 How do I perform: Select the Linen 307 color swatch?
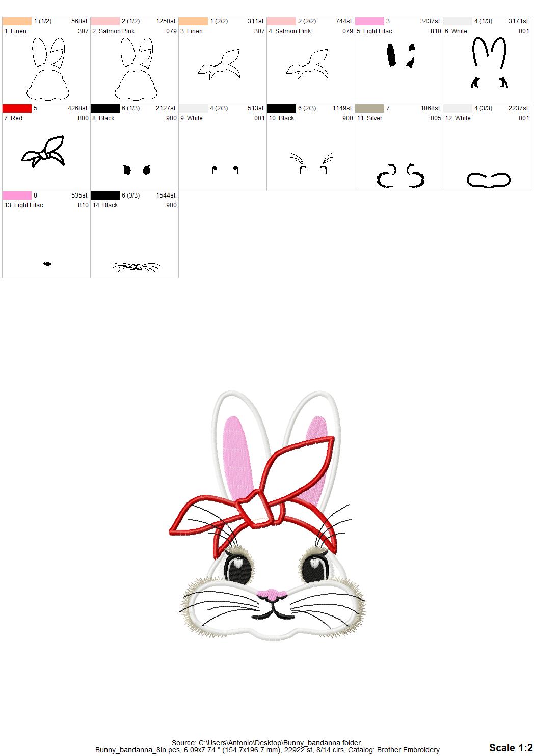click(x=17, y=20)
